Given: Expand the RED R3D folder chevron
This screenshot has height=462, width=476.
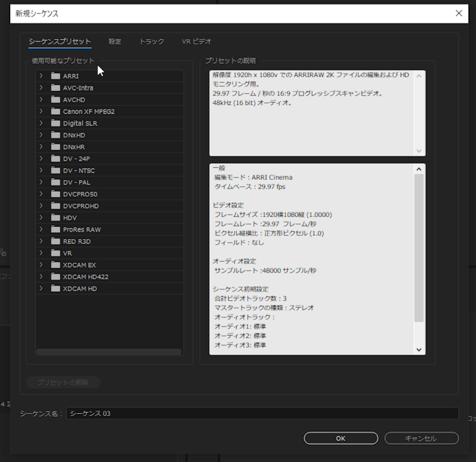Looking at the screenshot, I should click(x=41, y=241).
